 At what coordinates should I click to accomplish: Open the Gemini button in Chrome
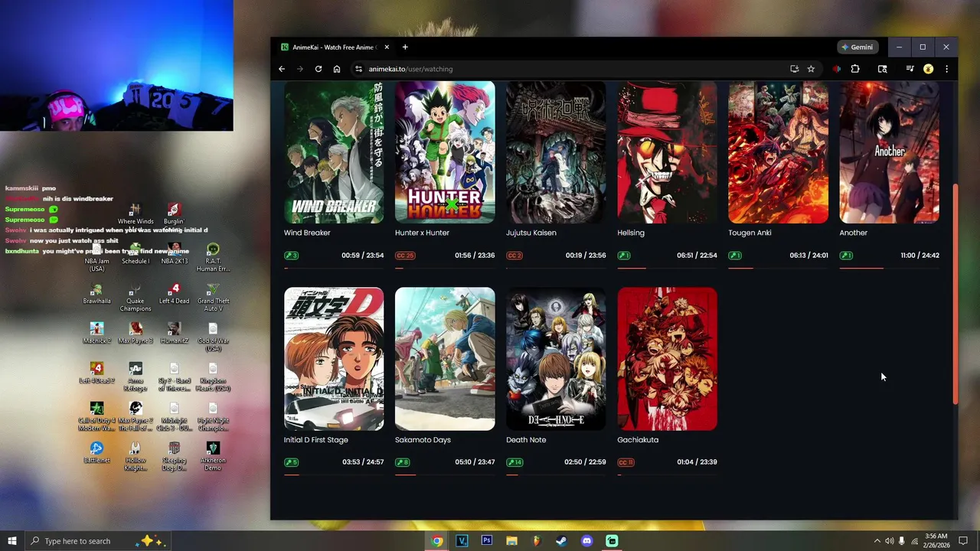pyautogui.click(x=857, y=47)
